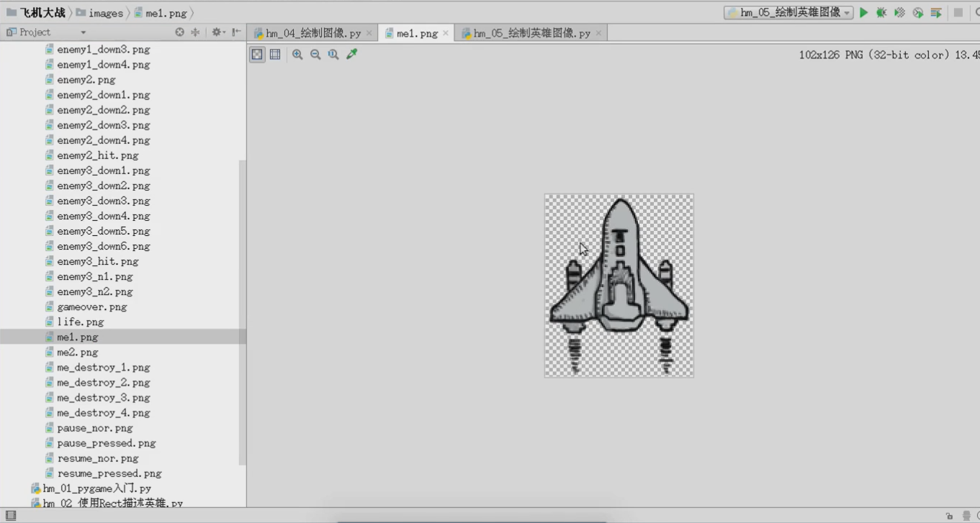Select enemy2_down3.png file
This screenshot has height=523, width=980.
104,125
